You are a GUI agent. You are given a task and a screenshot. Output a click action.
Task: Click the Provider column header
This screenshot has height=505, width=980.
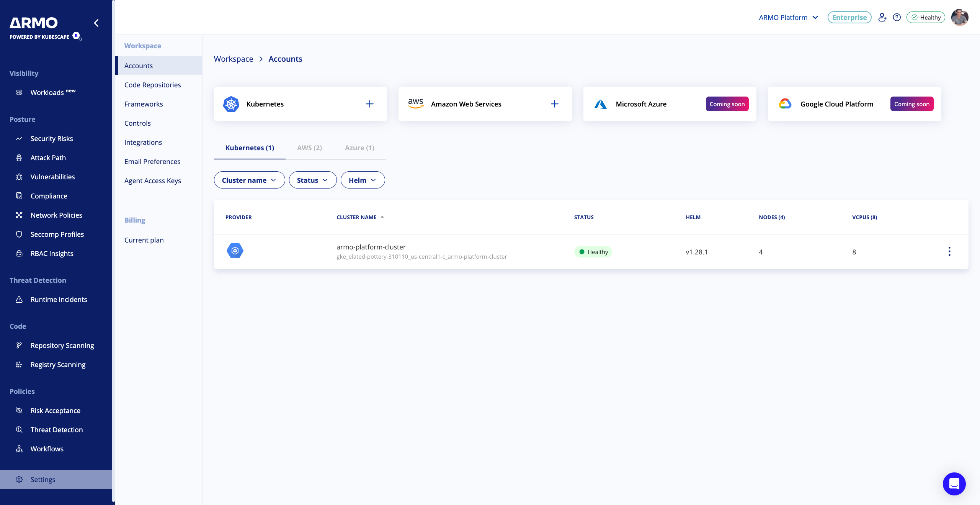coord(238,217)
